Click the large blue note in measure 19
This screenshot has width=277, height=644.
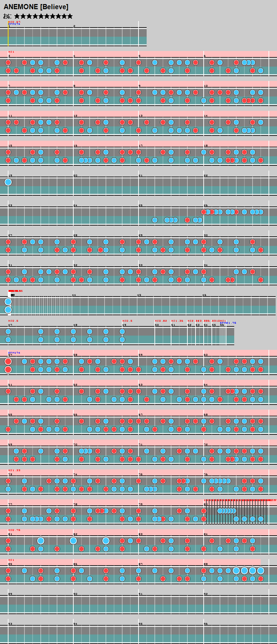(x=8, y=182)
